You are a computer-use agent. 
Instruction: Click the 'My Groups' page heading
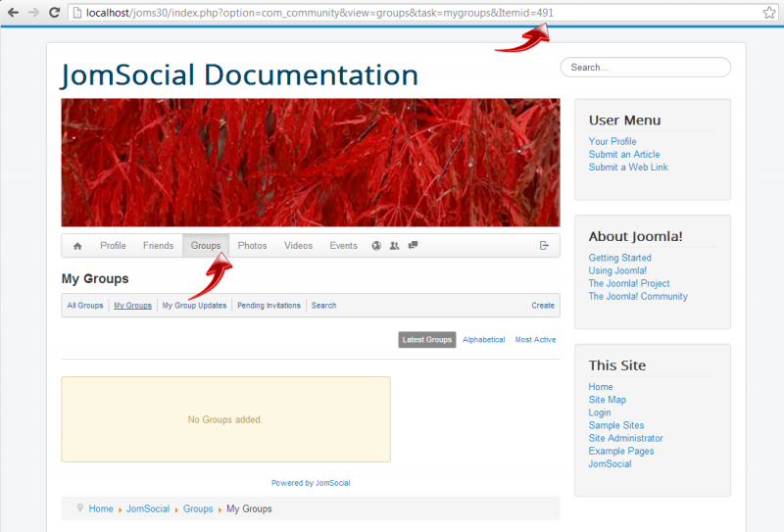click(95, 278)
